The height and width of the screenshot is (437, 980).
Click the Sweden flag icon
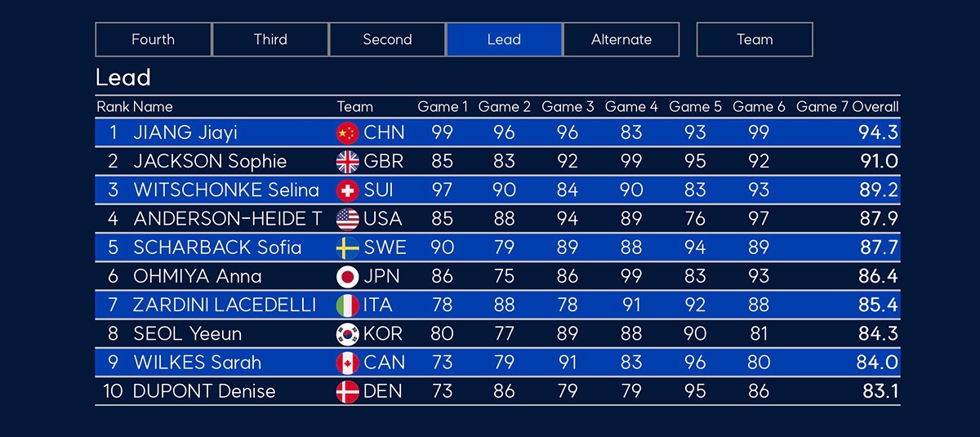point(348,247)
